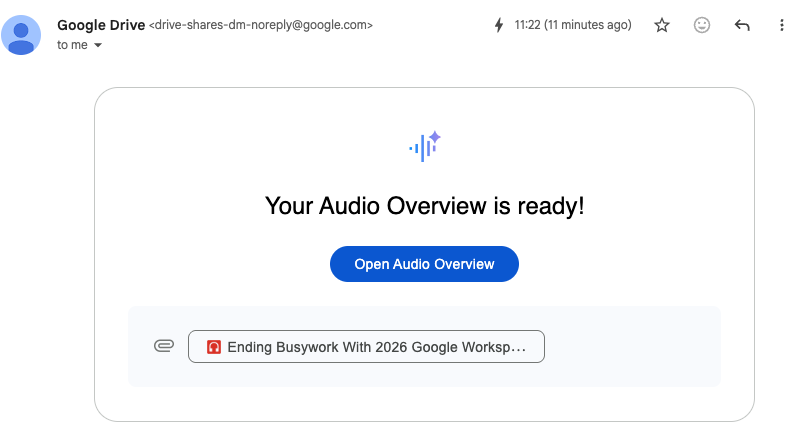Click the lightning bolt icon beside the time

(x=499, y=25)
